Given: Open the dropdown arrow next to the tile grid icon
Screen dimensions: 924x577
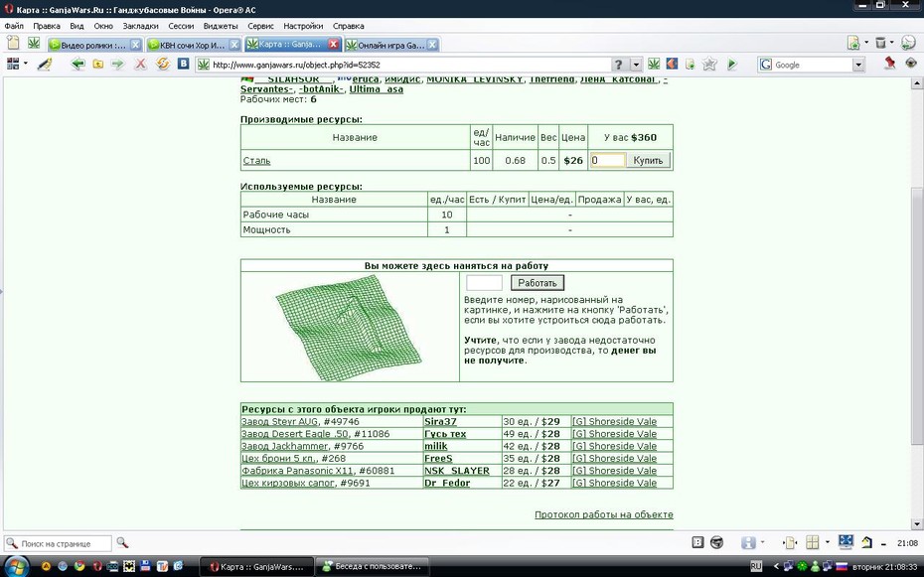Looking at the screenshot, I should pyautogui.click(x=828, y=543).
